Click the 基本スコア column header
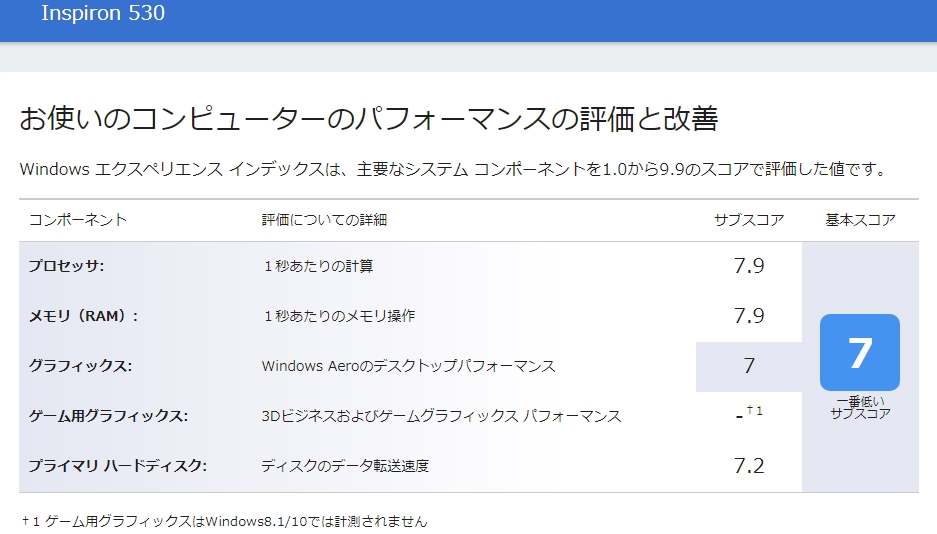This screenshot has height=534, width=937. point(861,220)
